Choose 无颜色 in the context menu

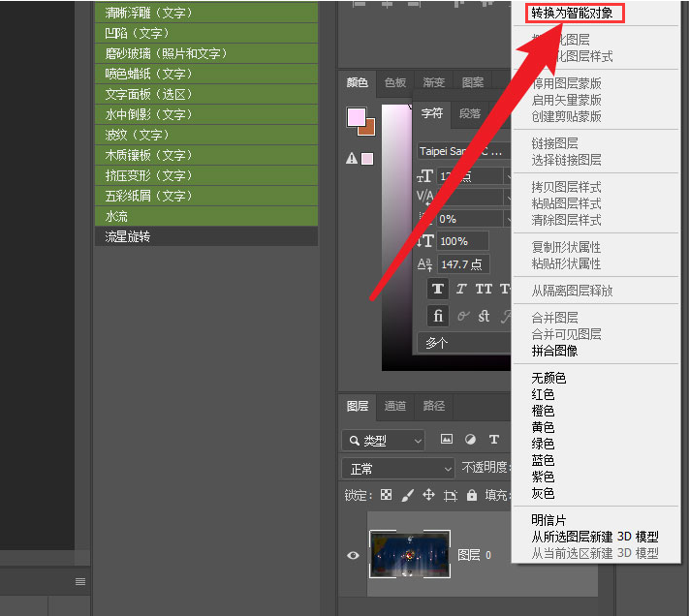point(548,378)
